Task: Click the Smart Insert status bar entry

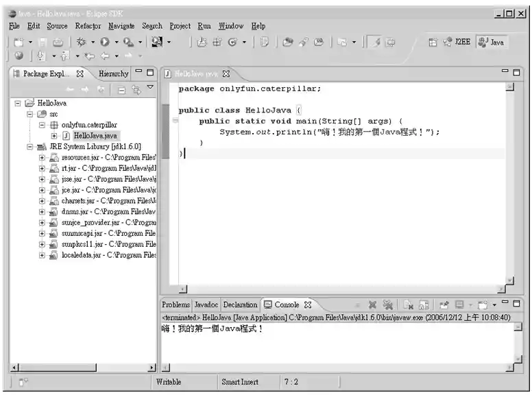Action: [240, 382]
